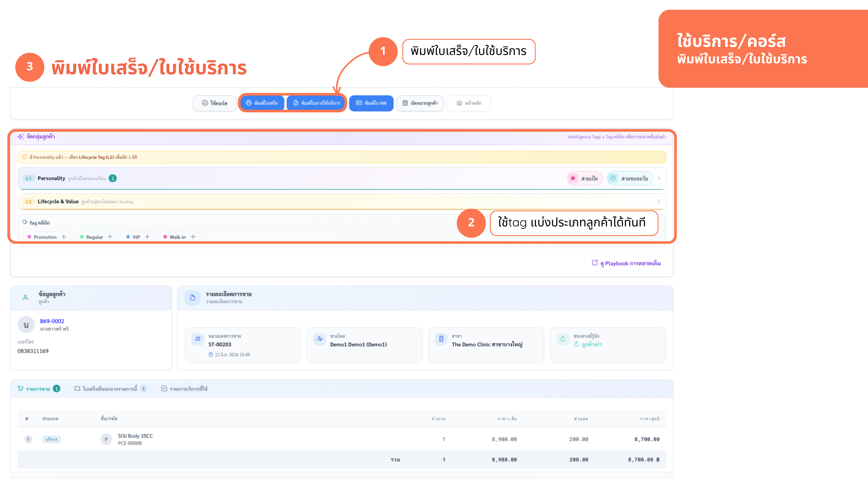Image resolution: width=868 pixels, height=488 pixels.
Task: Expand the L2 Lifecycle & Value chevron
Action: coord(659,201)
